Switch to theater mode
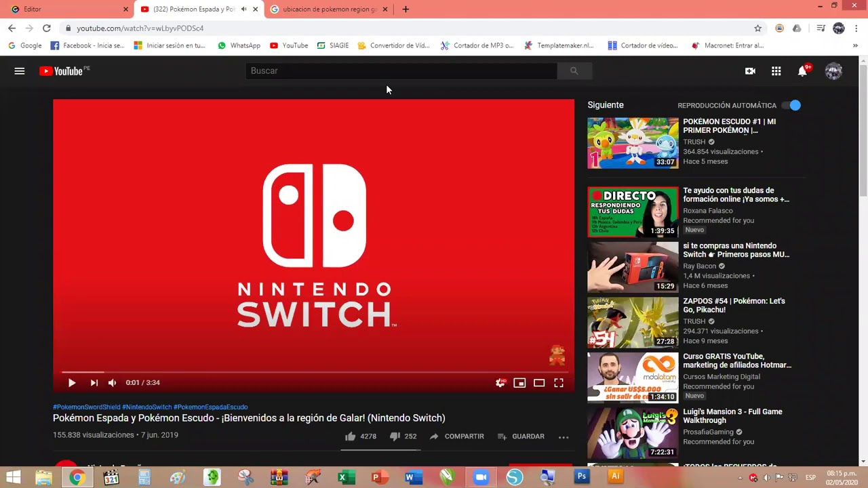This screenshot has height=488, width=868. pos(539,383)
